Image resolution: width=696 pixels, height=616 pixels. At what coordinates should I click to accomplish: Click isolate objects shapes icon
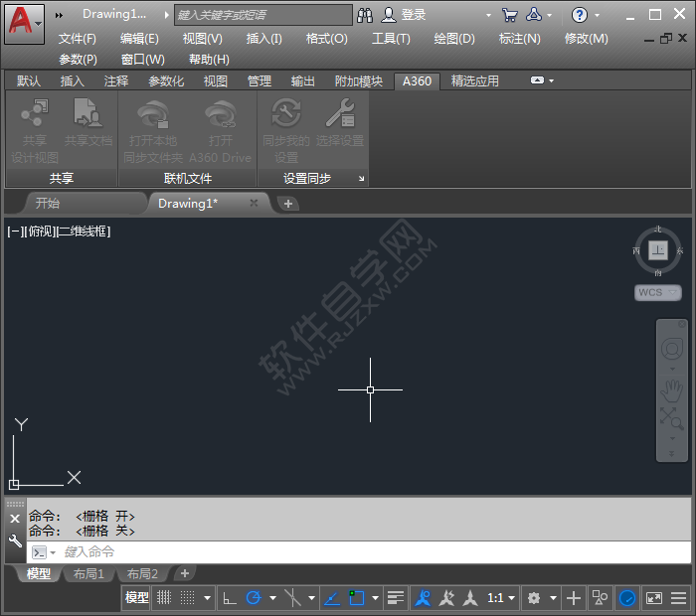click(600, 598)
